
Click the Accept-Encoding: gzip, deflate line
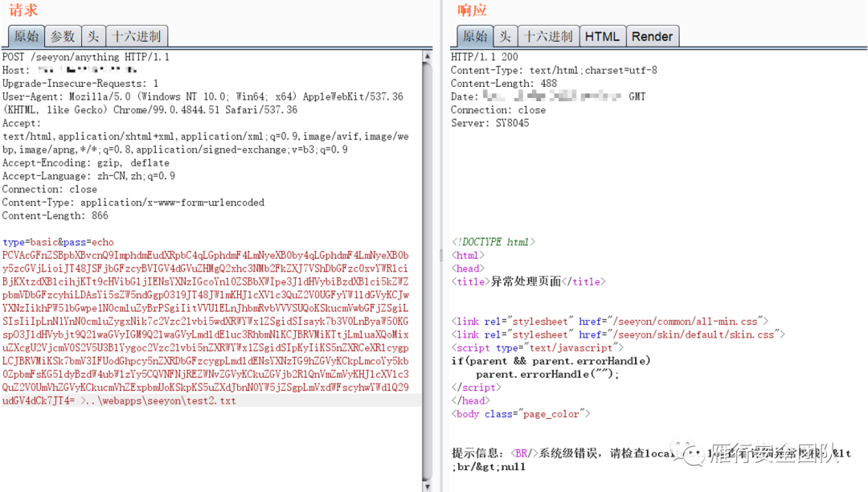pos(86,162)
